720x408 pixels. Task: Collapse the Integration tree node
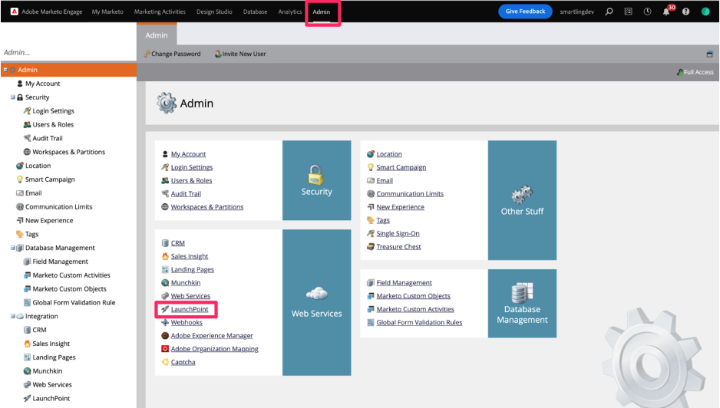point(13,316)
